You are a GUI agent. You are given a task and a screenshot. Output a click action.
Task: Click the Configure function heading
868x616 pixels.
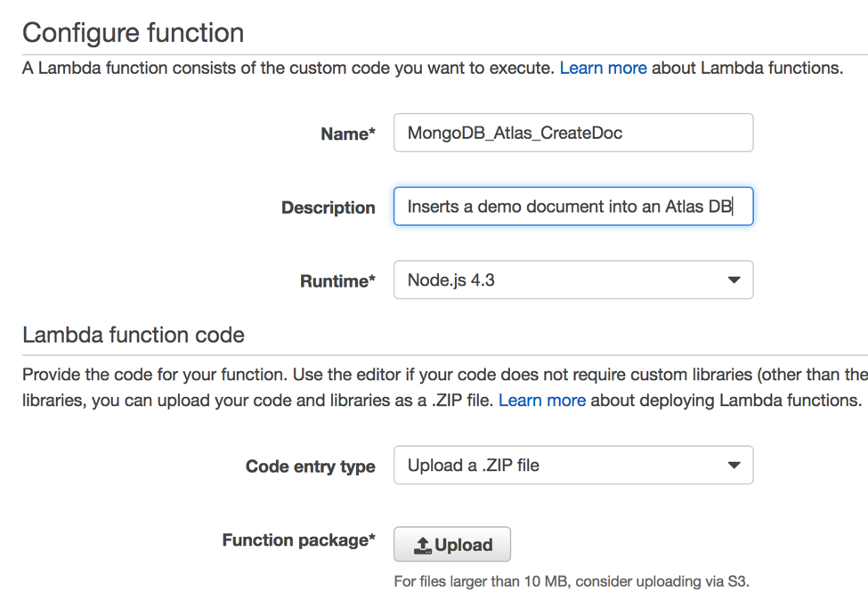coord(133,33)
